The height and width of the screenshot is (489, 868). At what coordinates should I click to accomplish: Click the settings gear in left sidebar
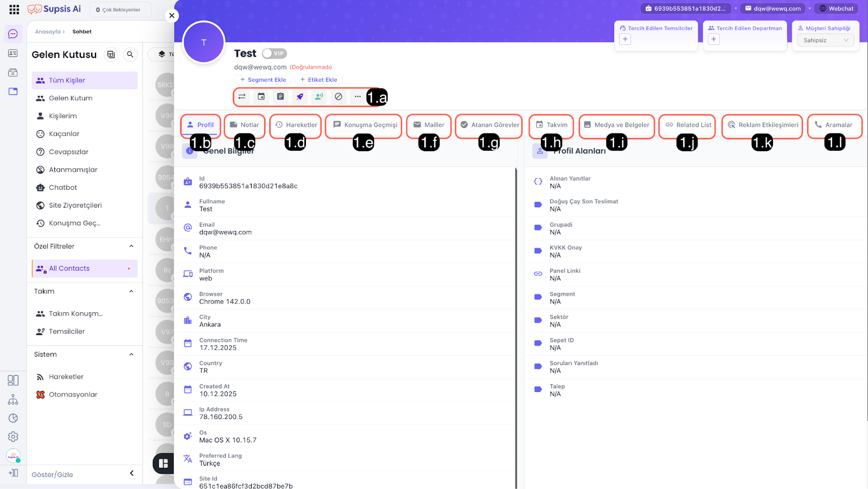pos(13,436)
